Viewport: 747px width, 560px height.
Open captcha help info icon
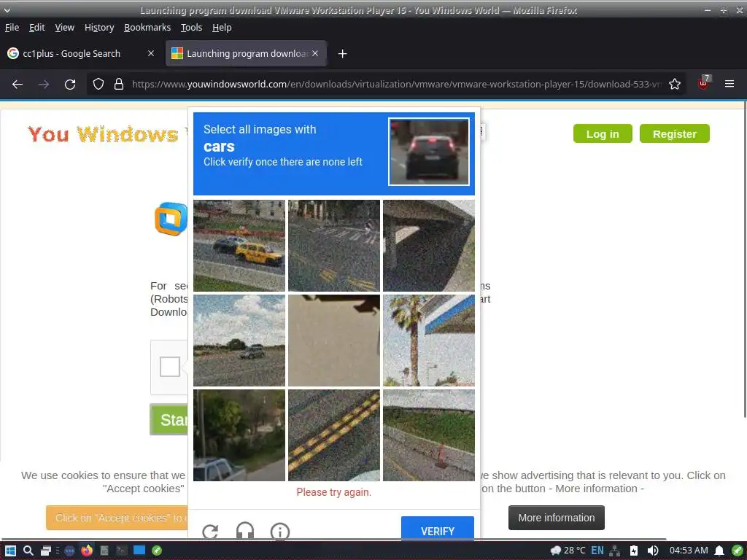tap(279, 532)
